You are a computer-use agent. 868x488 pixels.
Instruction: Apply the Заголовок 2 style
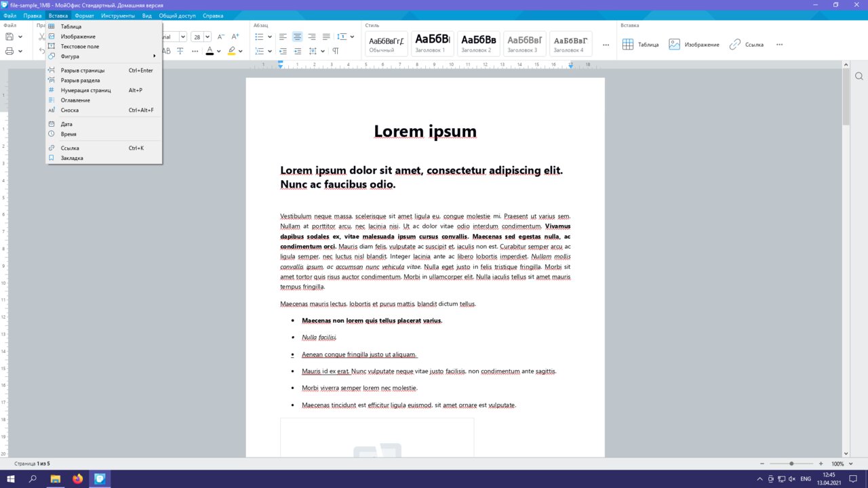pos(478,43)
